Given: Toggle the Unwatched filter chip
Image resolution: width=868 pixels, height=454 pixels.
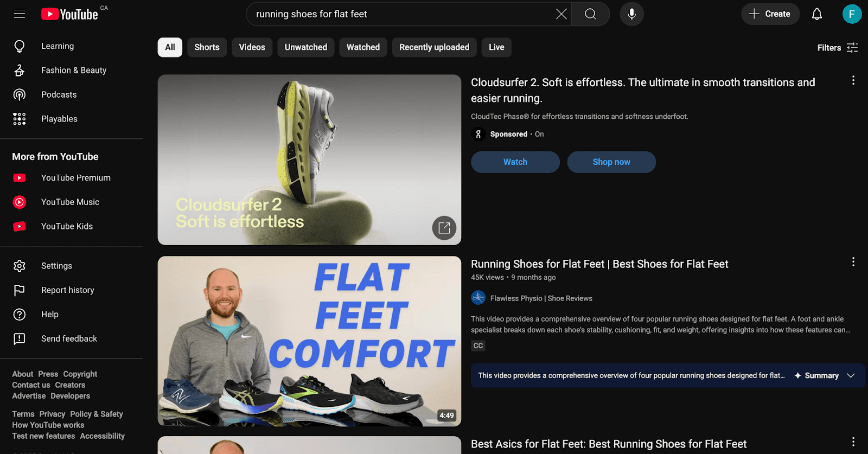Looking at the screenshot, I should (305, 47).
